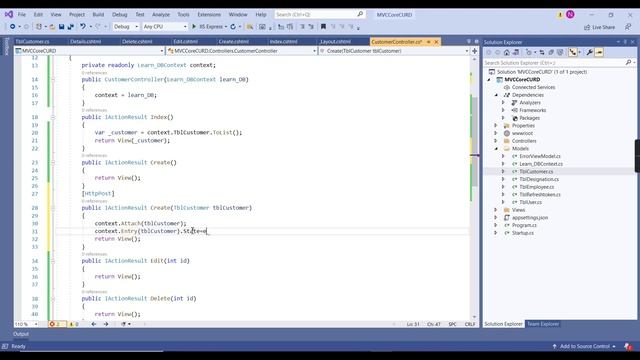Click the browser refresh icon beside IIS Express
This screenshot has height=360, width=640.
[x=233, y=27]
